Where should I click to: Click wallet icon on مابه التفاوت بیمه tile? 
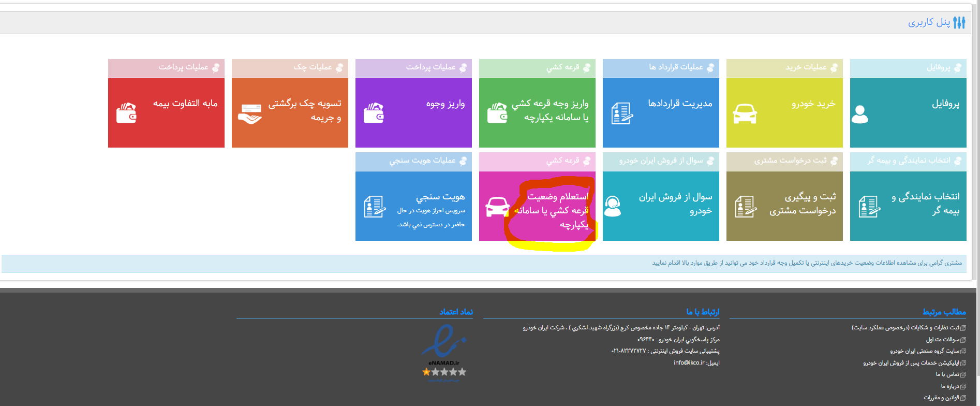pos(126,113)
